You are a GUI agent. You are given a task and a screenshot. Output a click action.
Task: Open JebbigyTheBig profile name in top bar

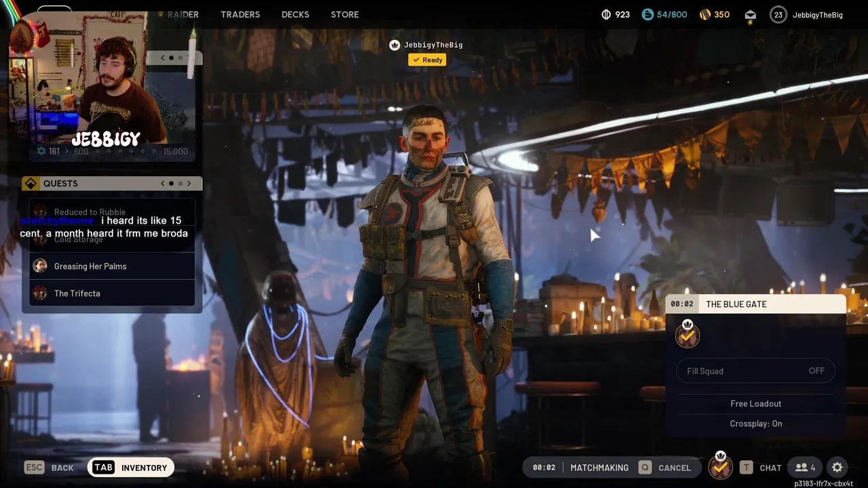817,15
